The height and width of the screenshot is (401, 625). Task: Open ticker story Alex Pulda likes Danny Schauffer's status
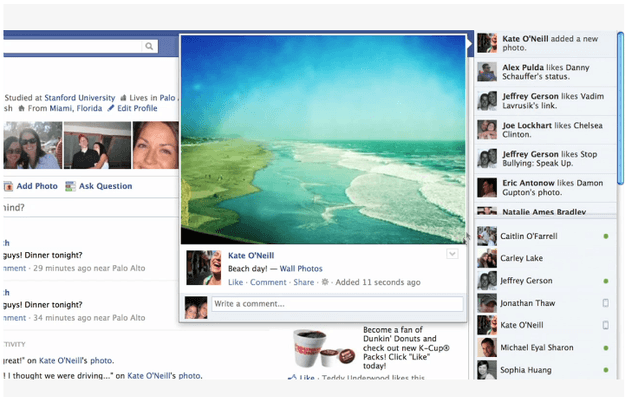545,72
